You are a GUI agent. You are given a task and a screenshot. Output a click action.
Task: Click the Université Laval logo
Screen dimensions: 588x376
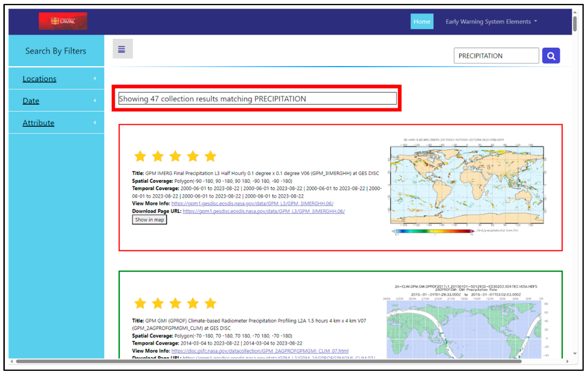[x=63, y=21]
